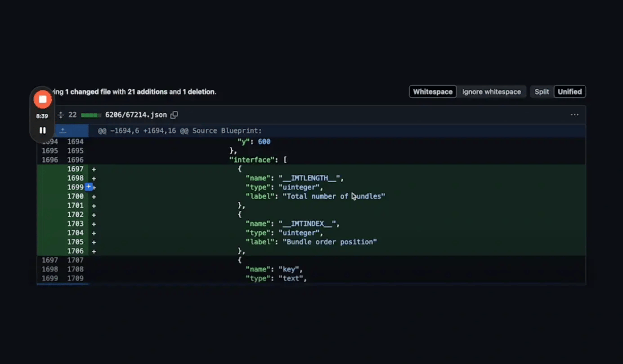Image resolution: width=623 pixels, height=364 pixels.
Task: Re-enable the Whitespace option
Action: point(432,91)
